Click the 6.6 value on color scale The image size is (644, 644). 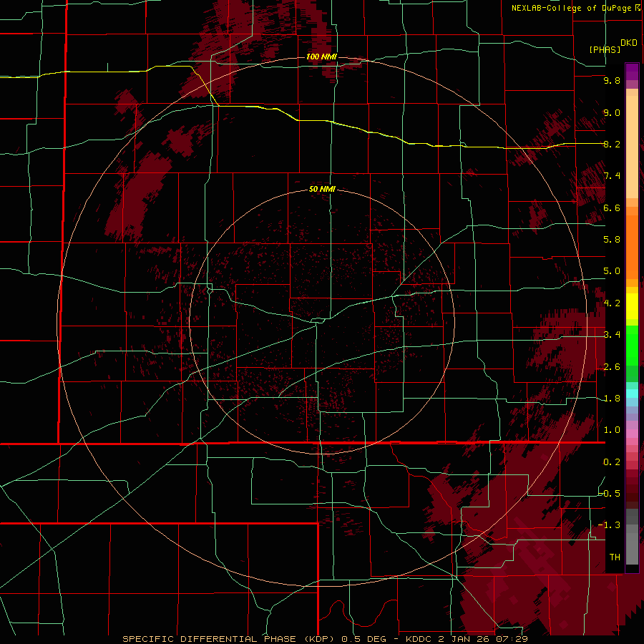click(x=612, y=208)
